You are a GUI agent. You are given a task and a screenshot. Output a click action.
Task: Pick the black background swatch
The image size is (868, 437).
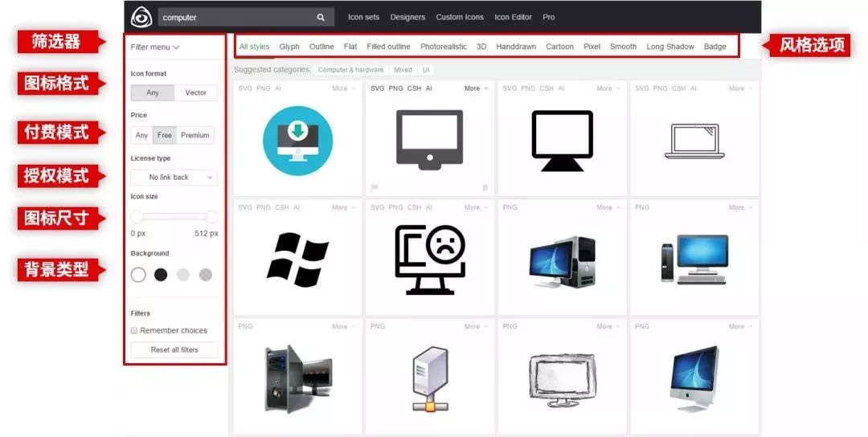[x=161, y=275]
